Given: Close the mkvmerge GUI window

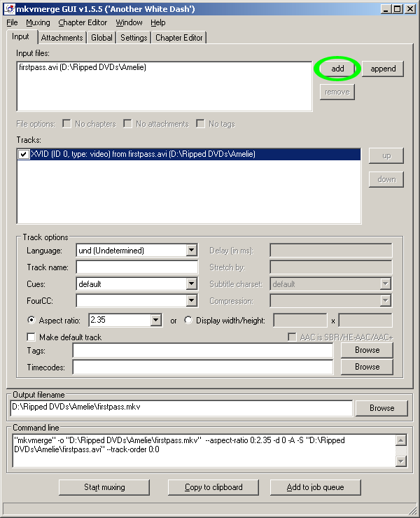Looking at the screenshot, I should coord(409,9).
